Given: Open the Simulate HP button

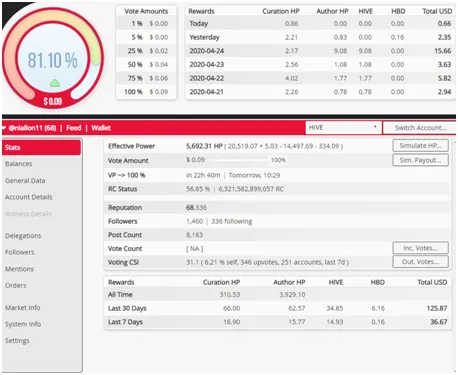Looking at the screenshot, I should [420, 146].
